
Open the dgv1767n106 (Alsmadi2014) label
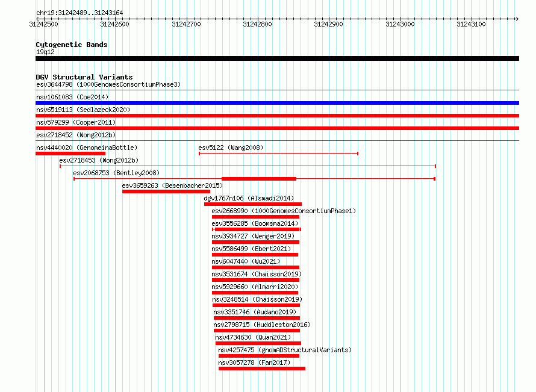pyautogui.click(x=249, y=198)
